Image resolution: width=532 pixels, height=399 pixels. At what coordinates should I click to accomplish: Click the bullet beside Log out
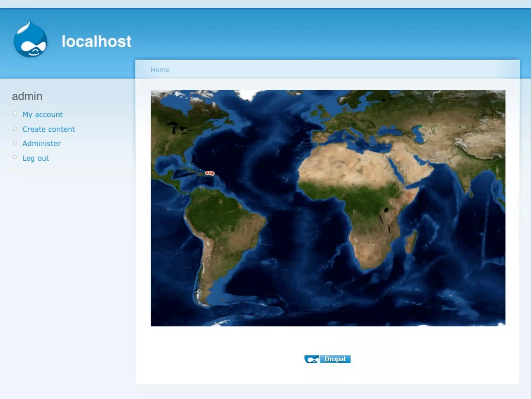tap(15, 157)
